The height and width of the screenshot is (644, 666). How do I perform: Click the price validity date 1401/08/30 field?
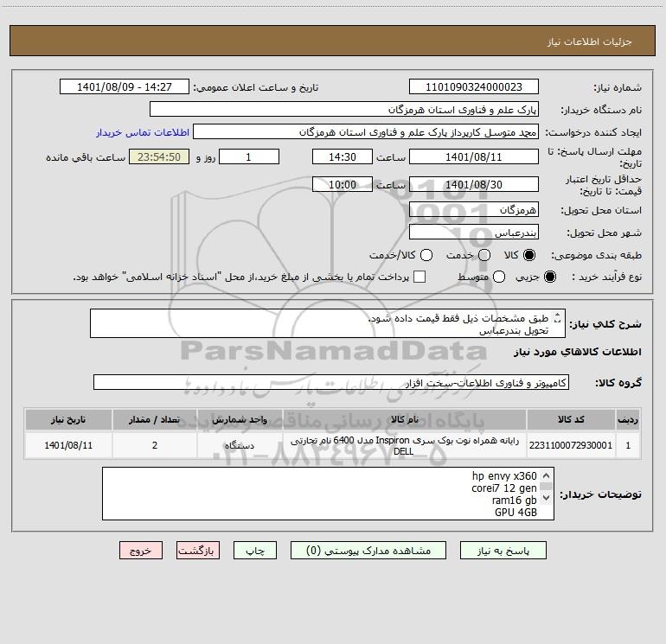[x=474, y=184]
